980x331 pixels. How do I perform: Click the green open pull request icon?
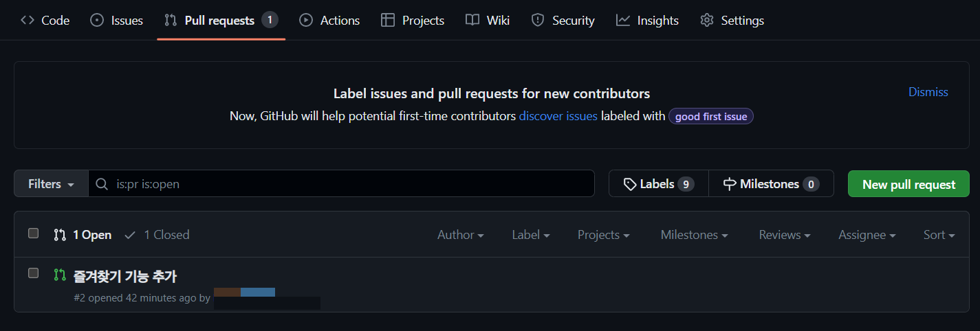tap(60, 275)
